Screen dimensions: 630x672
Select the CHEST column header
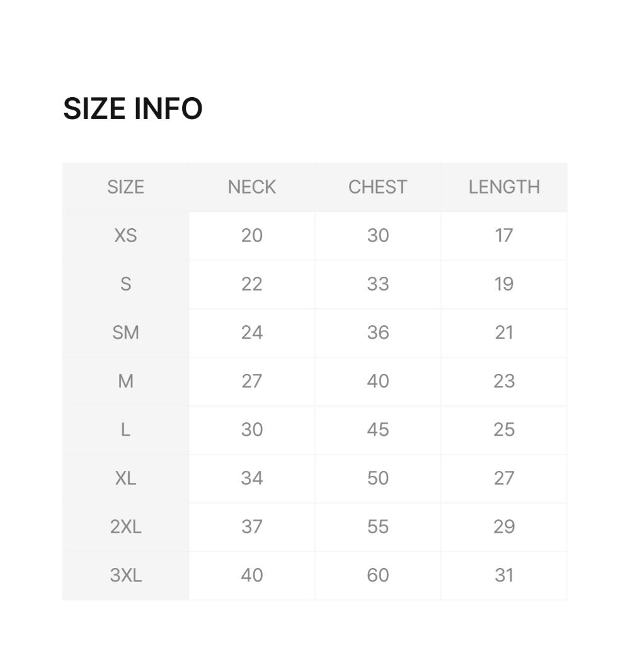(378, 187)
